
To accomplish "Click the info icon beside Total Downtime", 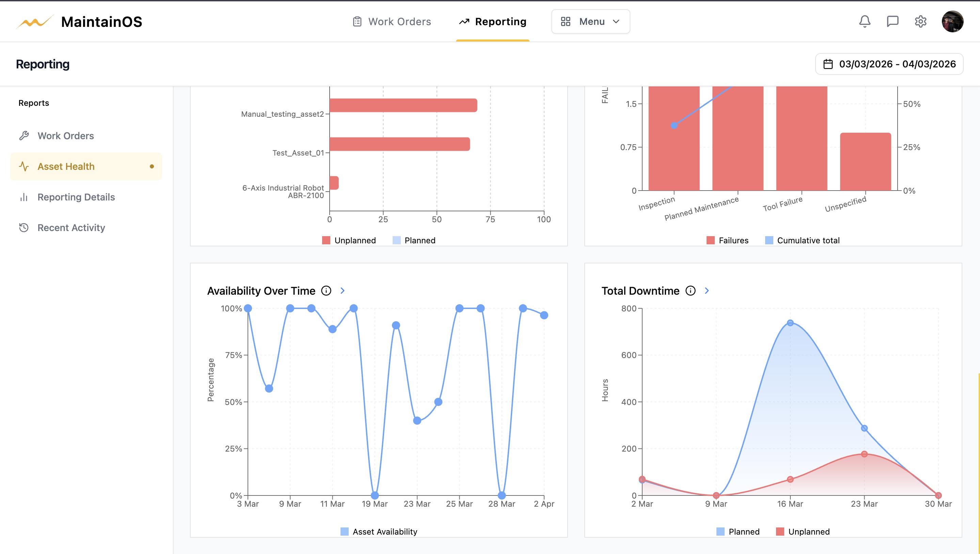I will click(690, 291).
